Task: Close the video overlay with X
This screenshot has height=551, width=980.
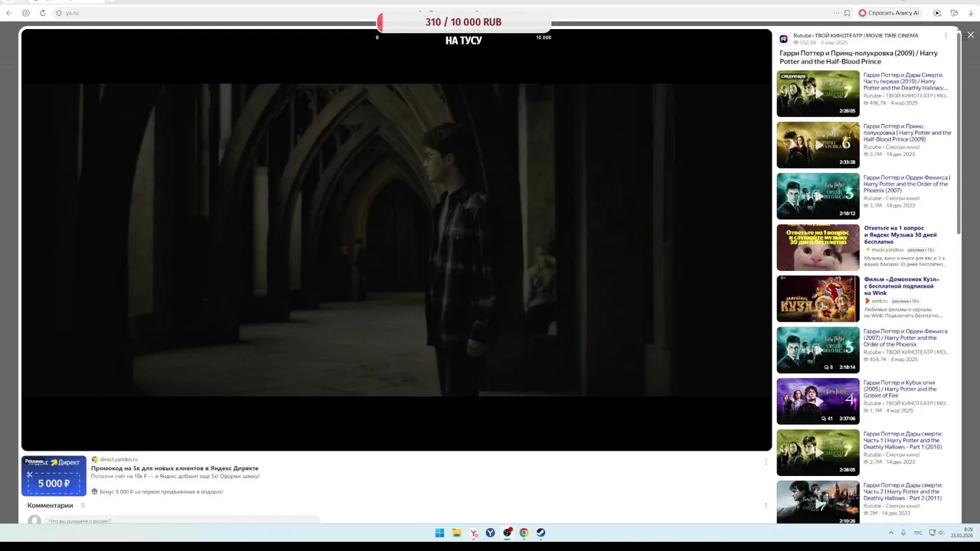Action: click(971, 35)
